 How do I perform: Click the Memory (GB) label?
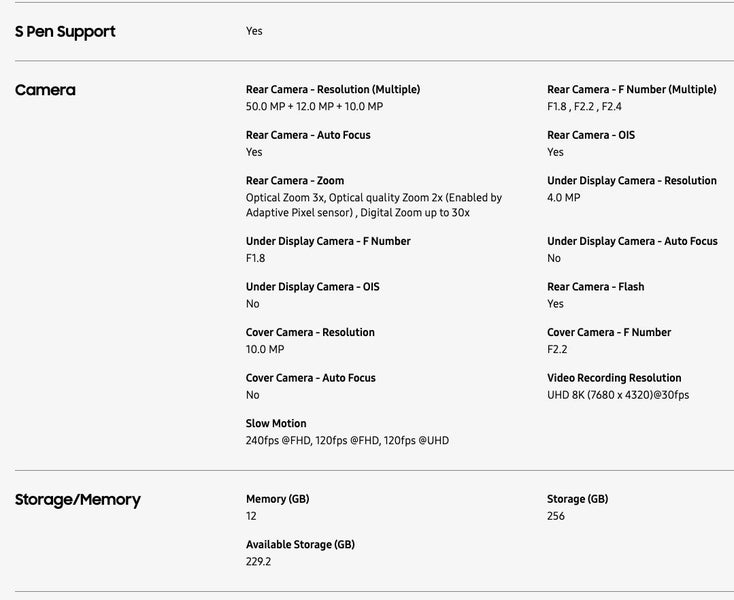tap(277, 499)
